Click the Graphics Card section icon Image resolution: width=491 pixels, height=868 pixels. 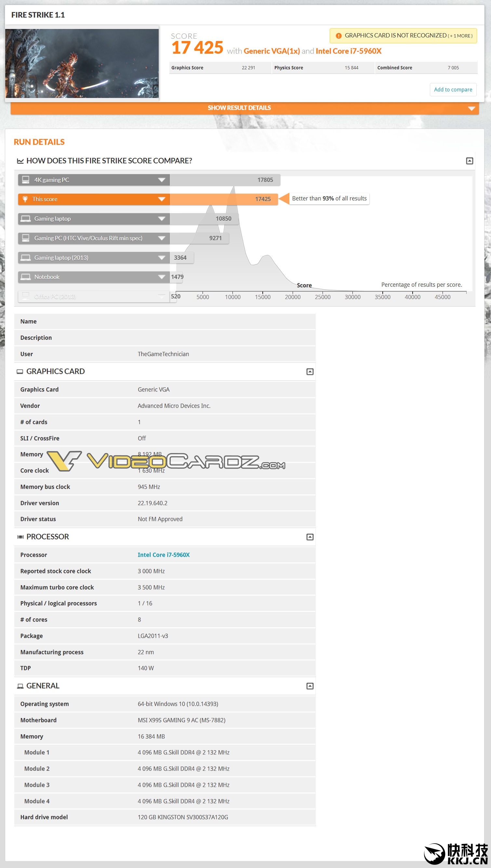coord(20,372)
